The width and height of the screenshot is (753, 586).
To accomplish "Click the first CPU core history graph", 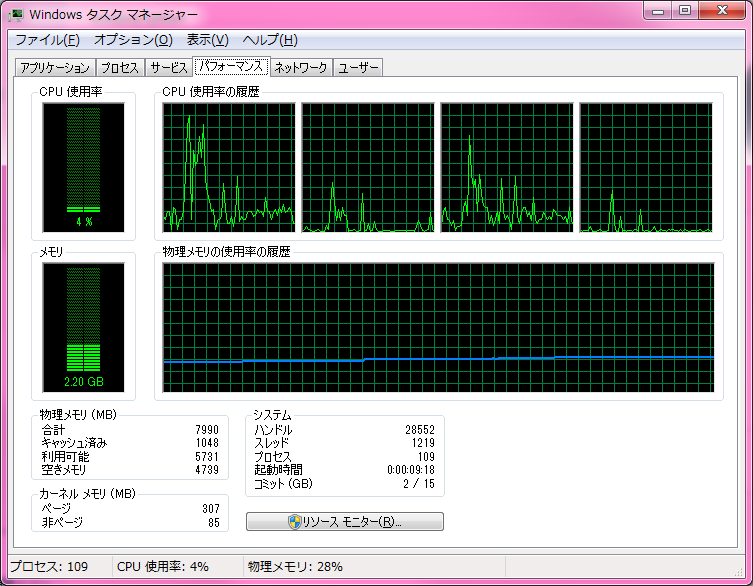I will pyautogui.click(x=229, y=167).
